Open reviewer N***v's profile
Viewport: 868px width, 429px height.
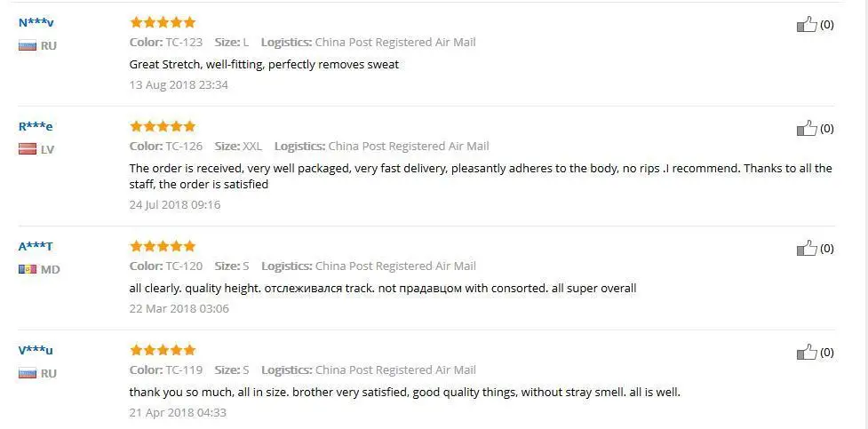point(36,23)
